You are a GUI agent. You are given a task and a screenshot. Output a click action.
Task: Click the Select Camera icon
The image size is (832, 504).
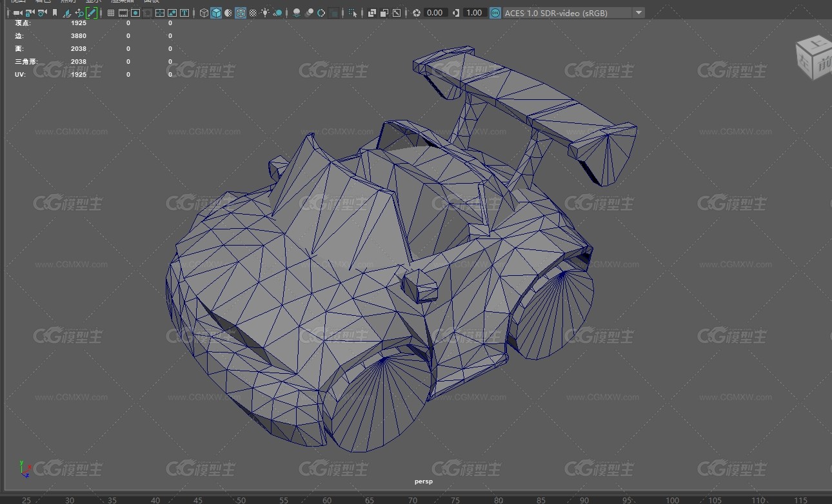pyautogui.click(x=17, y=13)
